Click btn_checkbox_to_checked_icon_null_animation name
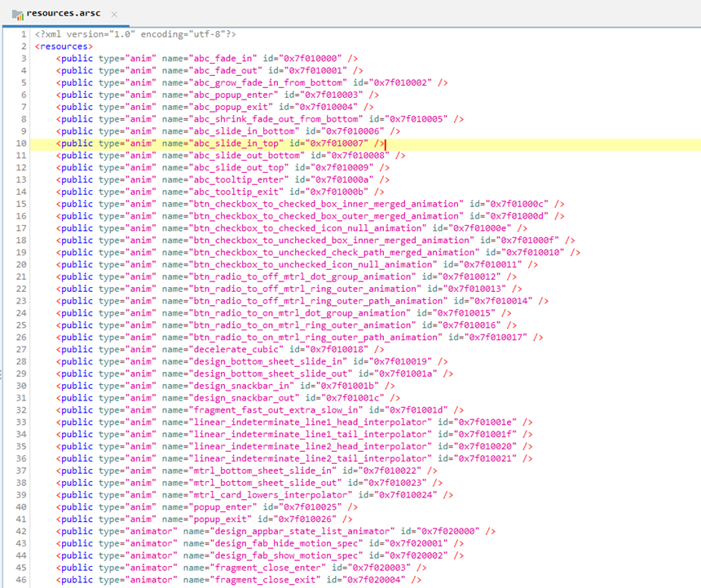Image resolution: width=701 pixels, height=588 pixels. coord(307,228)
